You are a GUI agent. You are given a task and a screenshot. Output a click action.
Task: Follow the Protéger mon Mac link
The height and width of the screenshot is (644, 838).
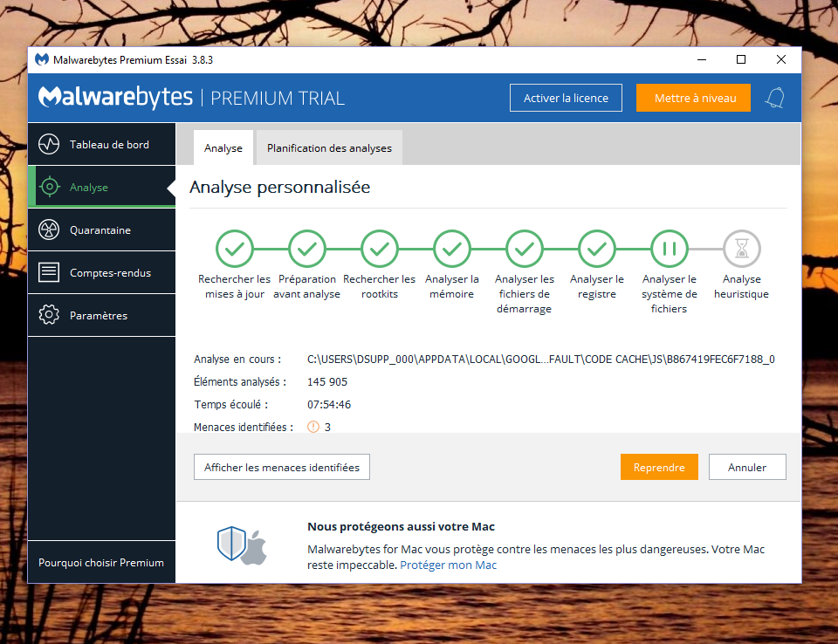[x=449, y=565]
